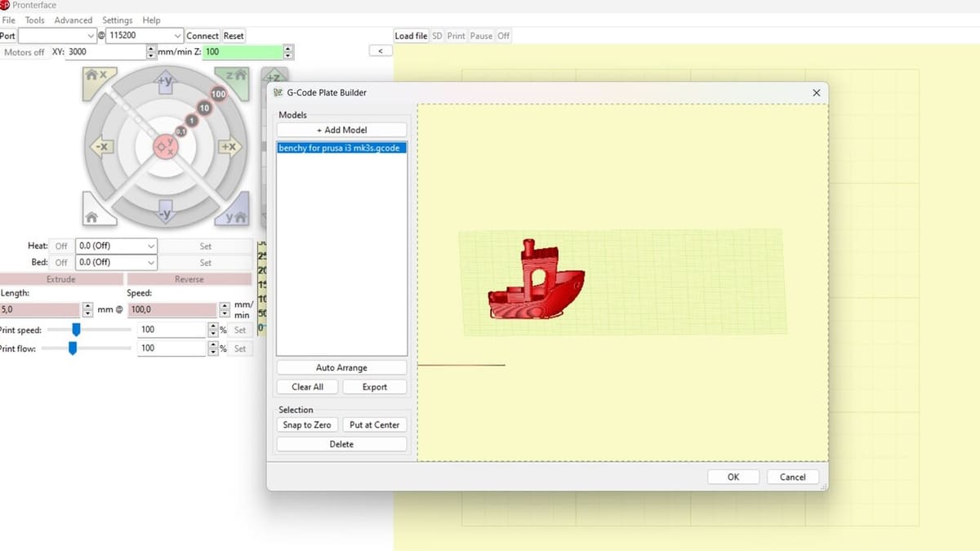Adjust the Print speed slider
This screenshot has width=980, height=551.
(76, 330)
